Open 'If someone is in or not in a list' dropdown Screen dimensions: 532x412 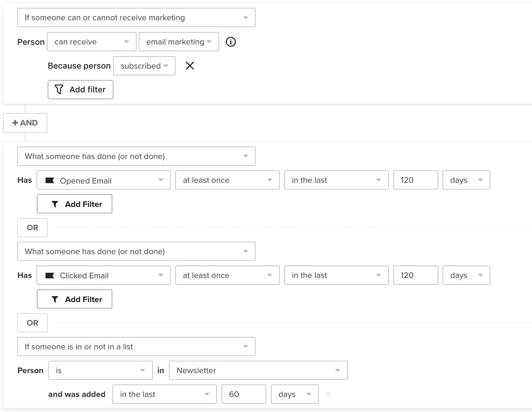136,347
